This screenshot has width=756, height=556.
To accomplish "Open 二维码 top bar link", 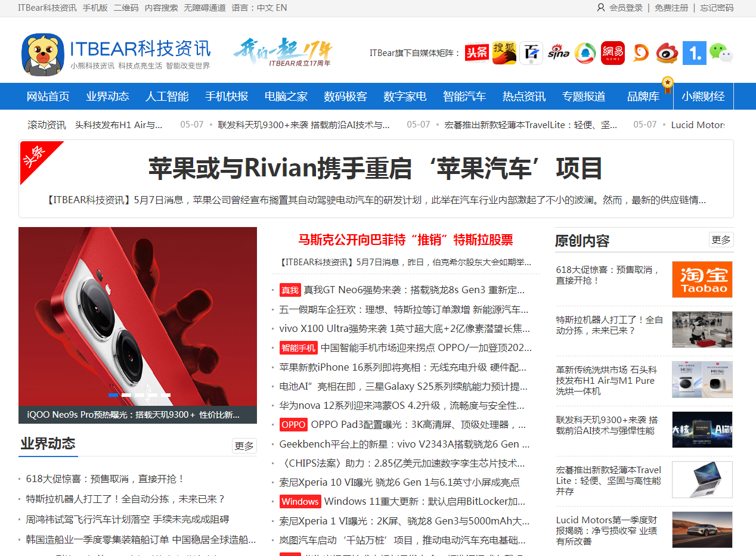I will point(126,8).
